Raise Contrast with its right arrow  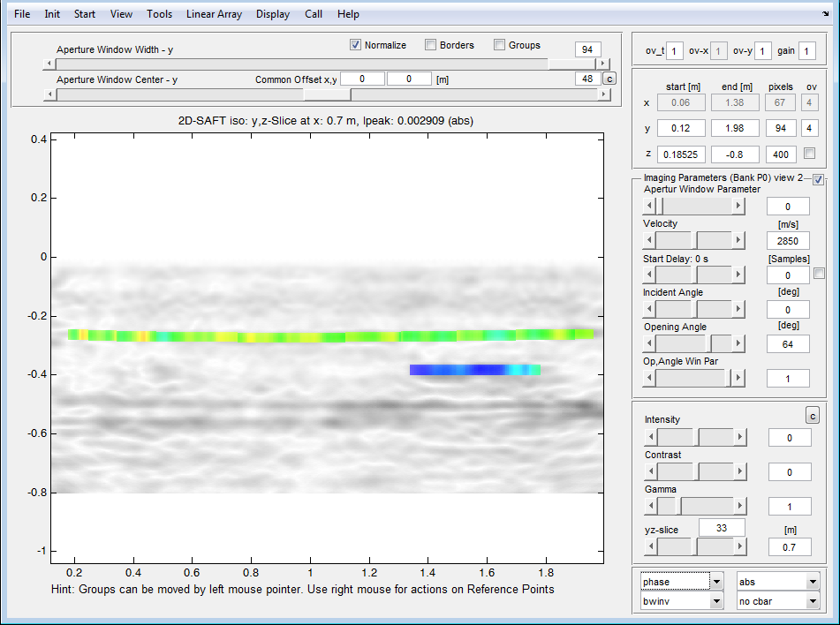tap(740, 471)
